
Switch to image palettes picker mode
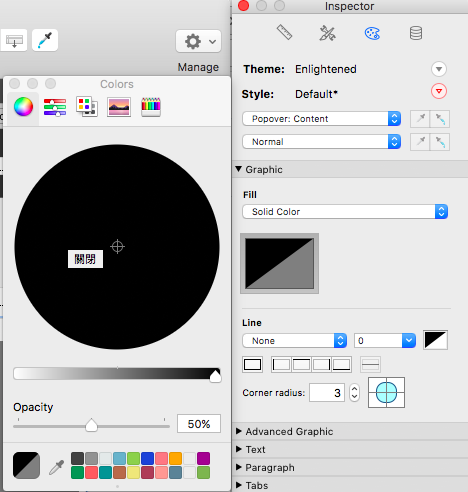tap(119, 107)
